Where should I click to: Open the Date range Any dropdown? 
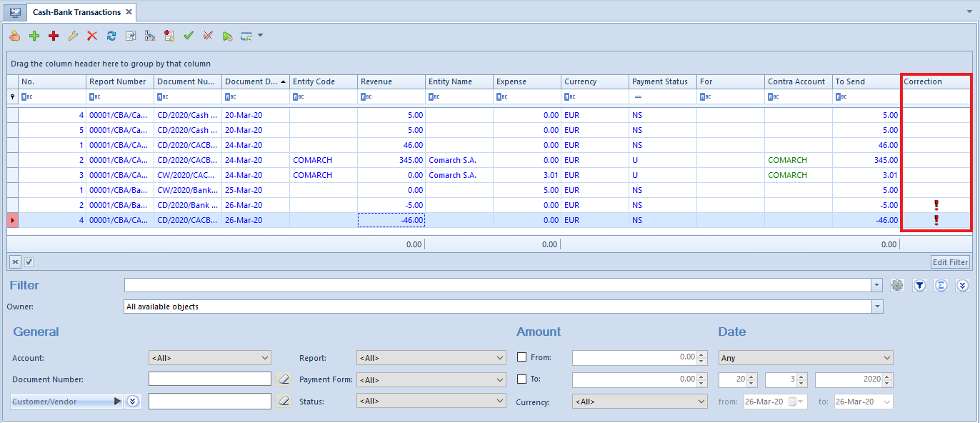point(805,358)
